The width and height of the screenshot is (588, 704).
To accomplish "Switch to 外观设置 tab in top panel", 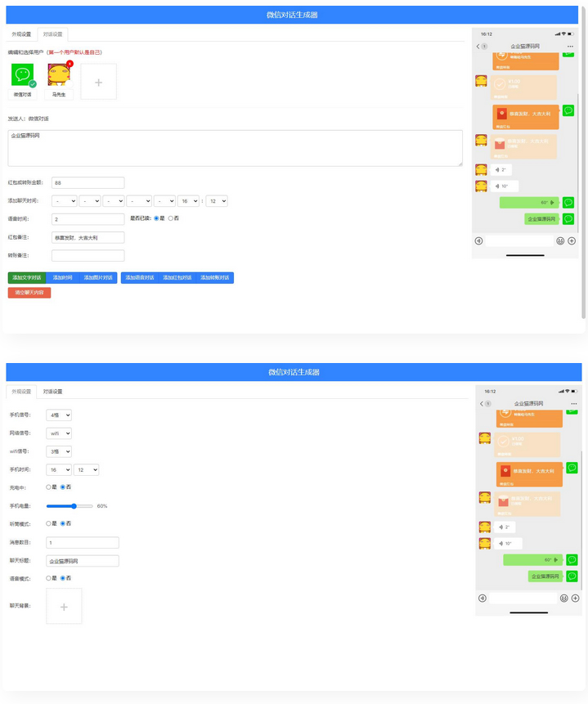I will [21, 34].
